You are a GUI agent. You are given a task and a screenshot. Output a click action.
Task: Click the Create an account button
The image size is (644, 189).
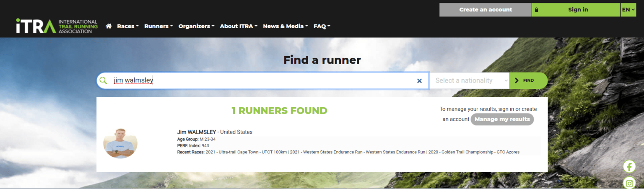coord(485,10)
